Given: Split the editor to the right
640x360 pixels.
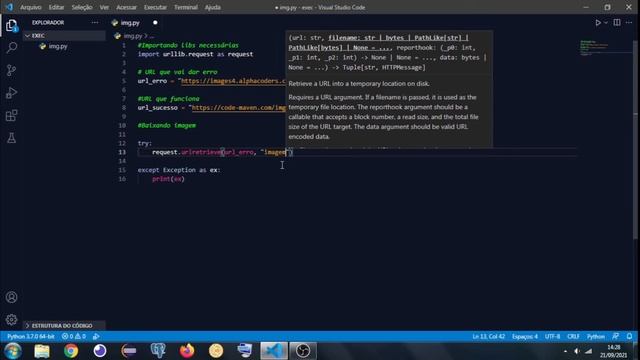Looking at the screenshot, I should click(617, 22).
